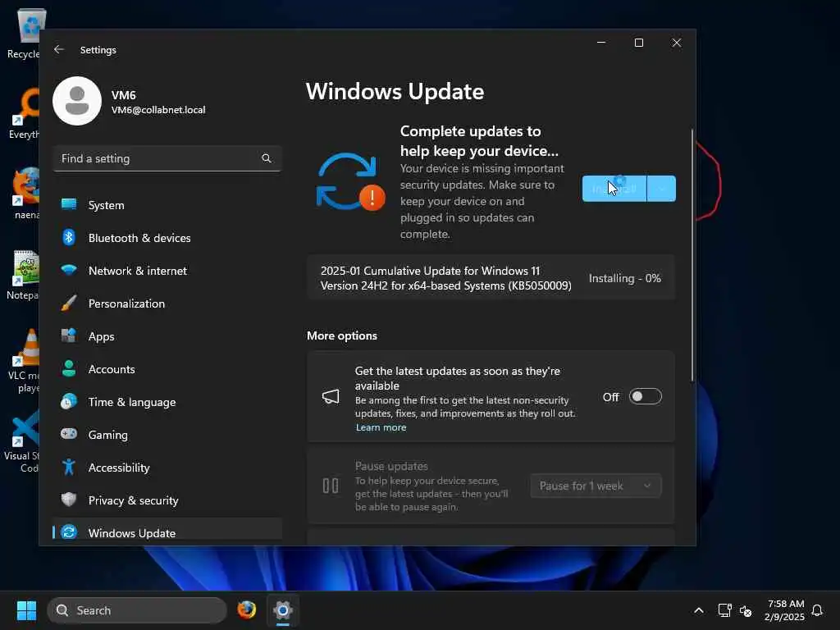Open the Windows Start button
The height and width of the screenshot is (630, 840).
click(x=26, y=610)
